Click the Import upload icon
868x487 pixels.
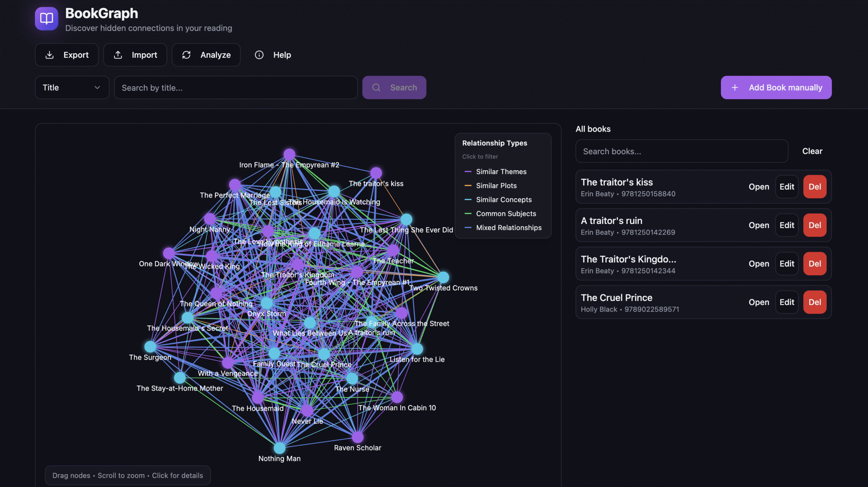[x=118, y=55]
